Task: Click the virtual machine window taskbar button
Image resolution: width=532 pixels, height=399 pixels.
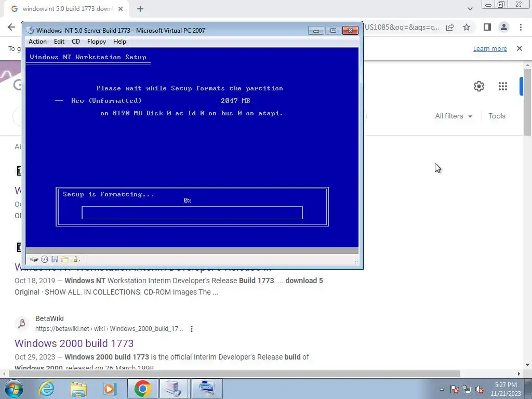Action: pyautogui.click(x=207, y=389)
